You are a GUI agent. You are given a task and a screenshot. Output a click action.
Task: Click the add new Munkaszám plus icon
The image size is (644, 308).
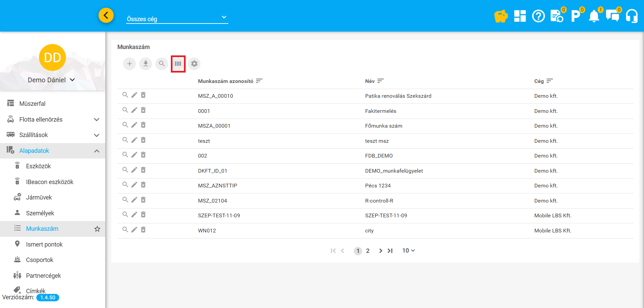(x=129, y=64)
